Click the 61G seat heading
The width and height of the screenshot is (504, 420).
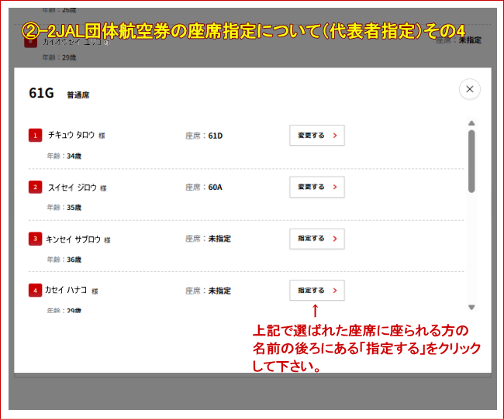[x=41, y=93]
